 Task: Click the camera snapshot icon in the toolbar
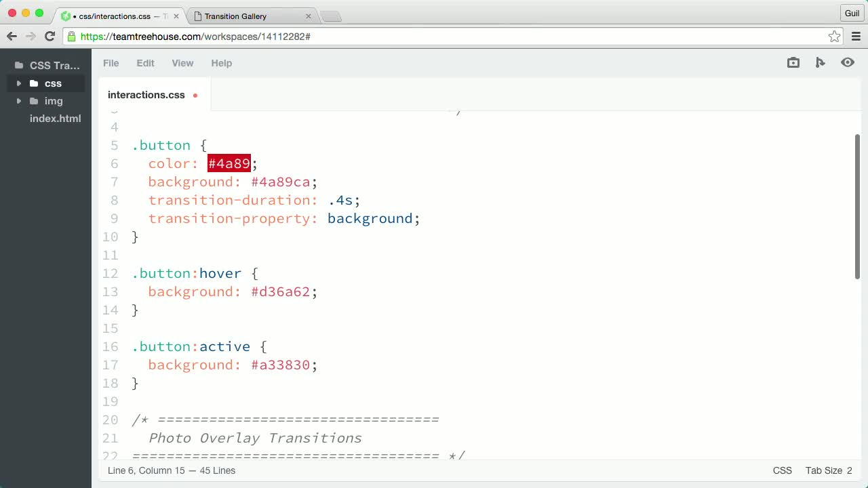tap(793, 62)
